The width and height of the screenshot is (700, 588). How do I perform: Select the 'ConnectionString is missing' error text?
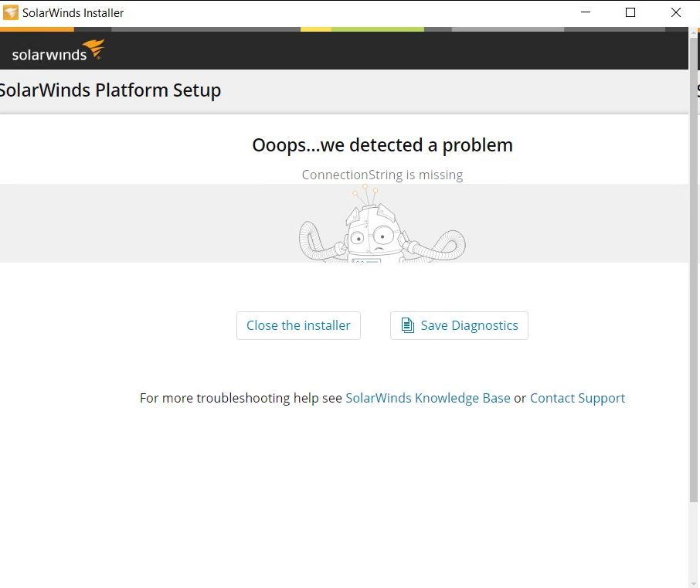[x=382, y=175]
